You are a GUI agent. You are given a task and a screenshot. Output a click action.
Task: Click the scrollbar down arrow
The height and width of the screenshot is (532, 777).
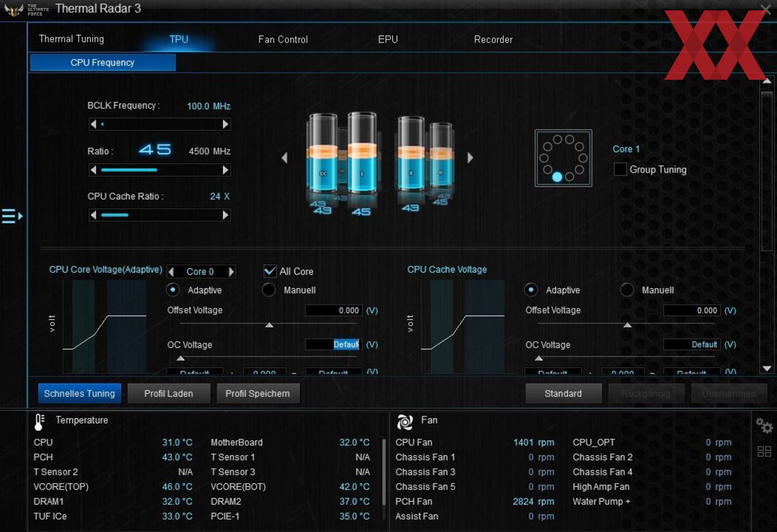coord(767,369)
